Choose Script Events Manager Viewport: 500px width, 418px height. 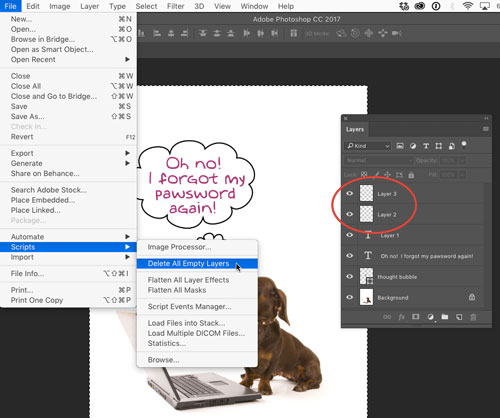[x=197, y=307]
